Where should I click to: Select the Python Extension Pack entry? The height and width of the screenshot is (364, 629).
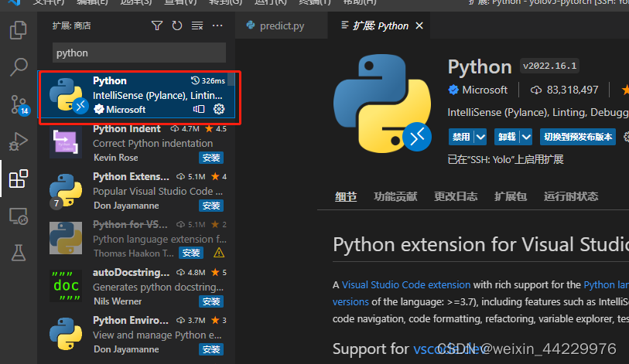coord(136,191)
